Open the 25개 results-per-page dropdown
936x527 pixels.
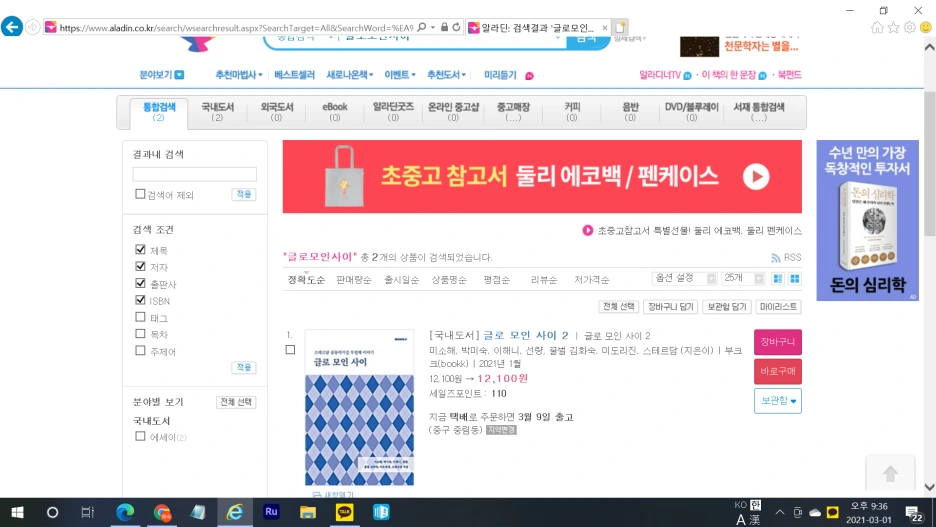743,278
